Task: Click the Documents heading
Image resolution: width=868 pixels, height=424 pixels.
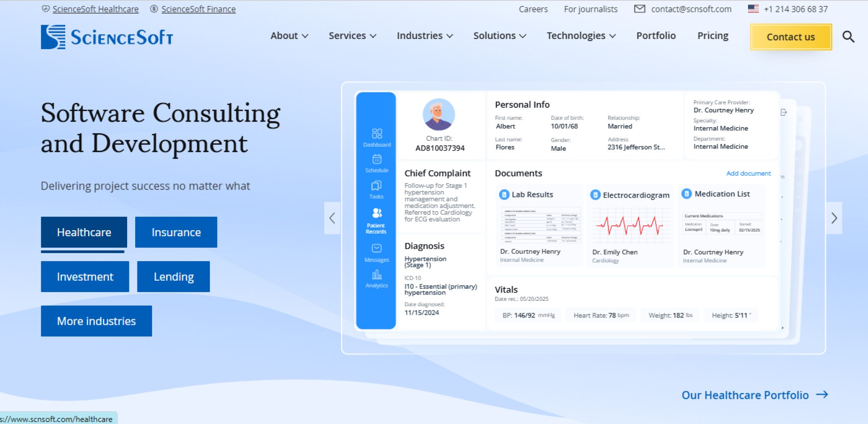Action: (x=518, y=173)
